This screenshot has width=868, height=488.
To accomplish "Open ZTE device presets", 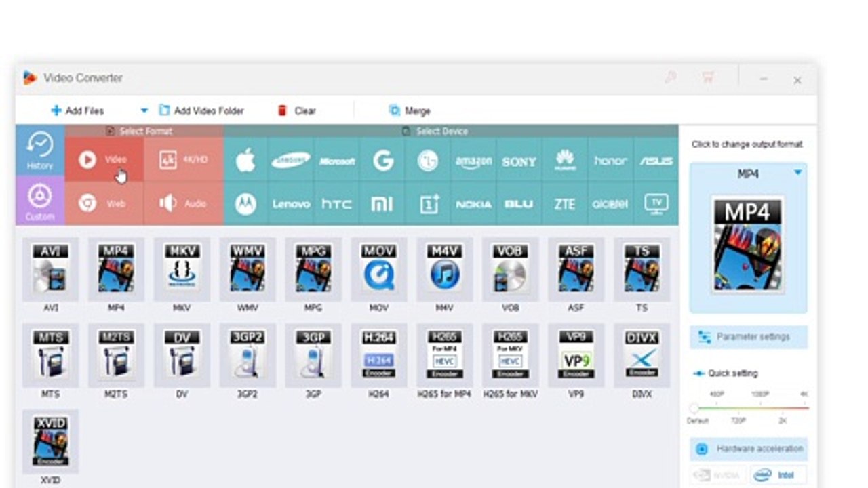I will (x=565, y=203).
